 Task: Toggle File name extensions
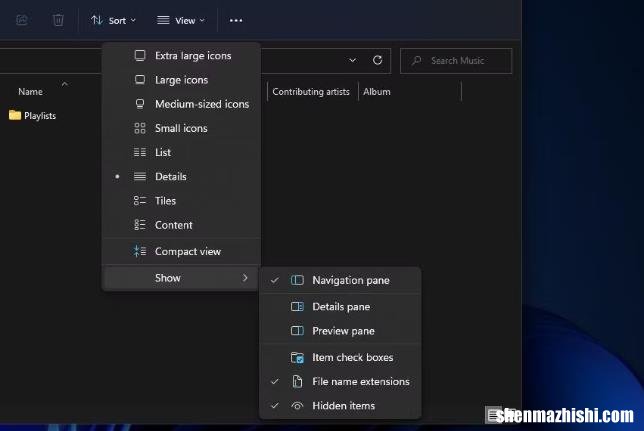[x=340, y=382]
